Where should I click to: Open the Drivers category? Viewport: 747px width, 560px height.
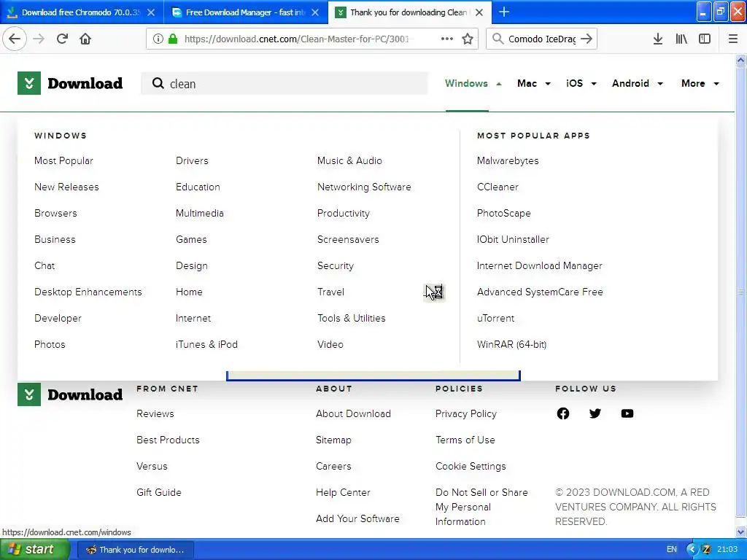(192, 161)
